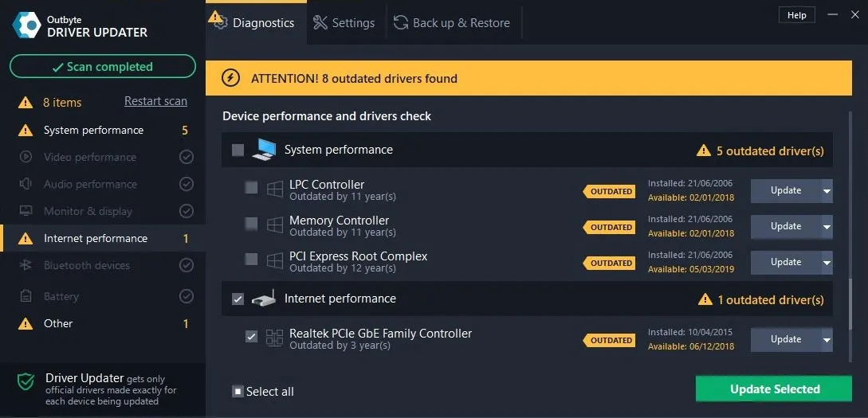
Task: Check the System performance group checkbox
Action: pos(238,150)
